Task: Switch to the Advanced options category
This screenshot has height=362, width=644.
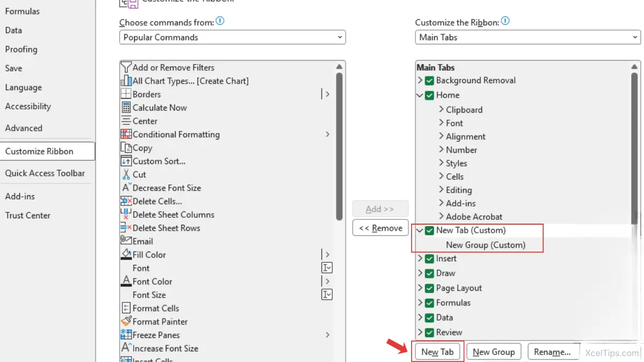Action: [24, 128]
